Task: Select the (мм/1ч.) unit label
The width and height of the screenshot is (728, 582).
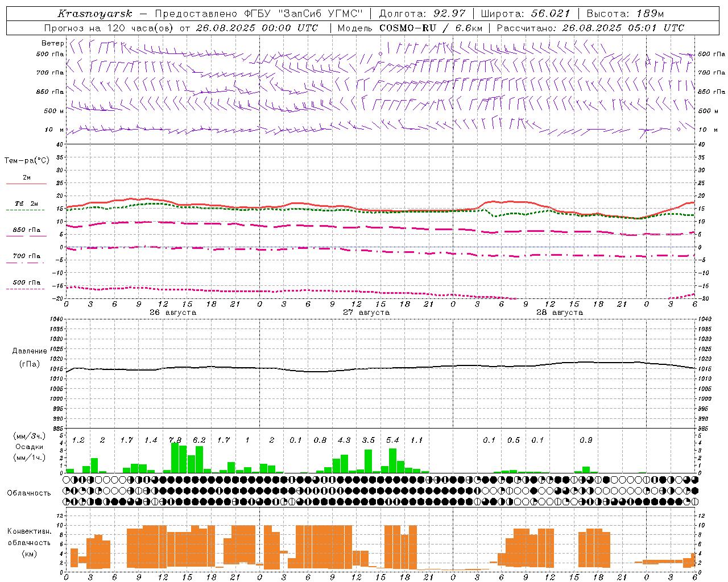Action: click(30, 458)
